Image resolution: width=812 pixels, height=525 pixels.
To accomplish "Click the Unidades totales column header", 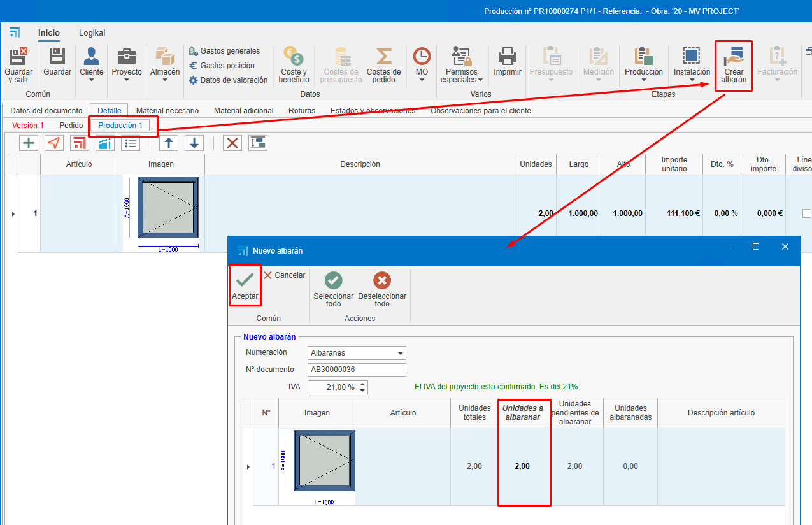I will coord(474,413).
